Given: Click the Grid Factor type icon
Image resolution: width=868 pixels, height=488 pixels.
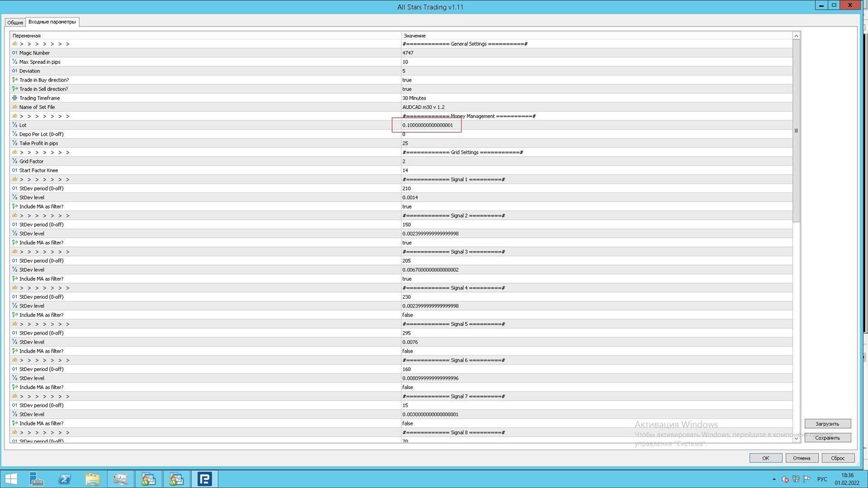Looking at the screenshot, I should pos(15,162).
